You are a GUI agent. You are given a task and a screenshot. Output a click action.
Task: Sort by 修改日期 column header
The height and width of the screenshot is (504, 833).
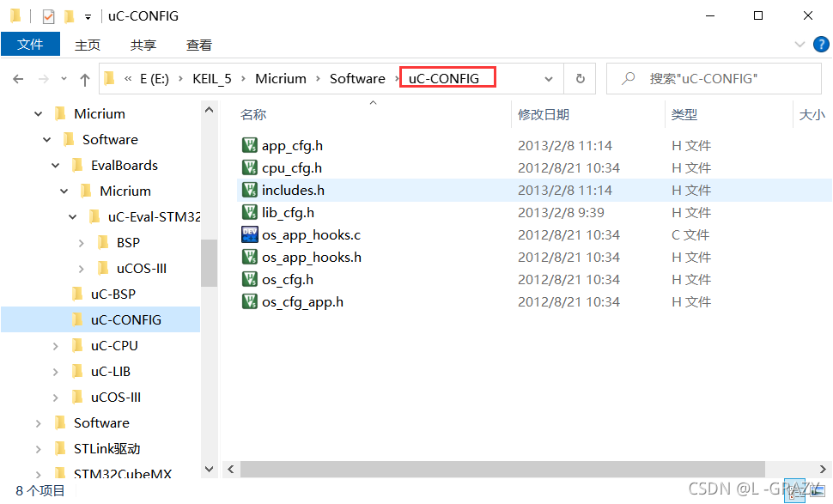[544, 115]
